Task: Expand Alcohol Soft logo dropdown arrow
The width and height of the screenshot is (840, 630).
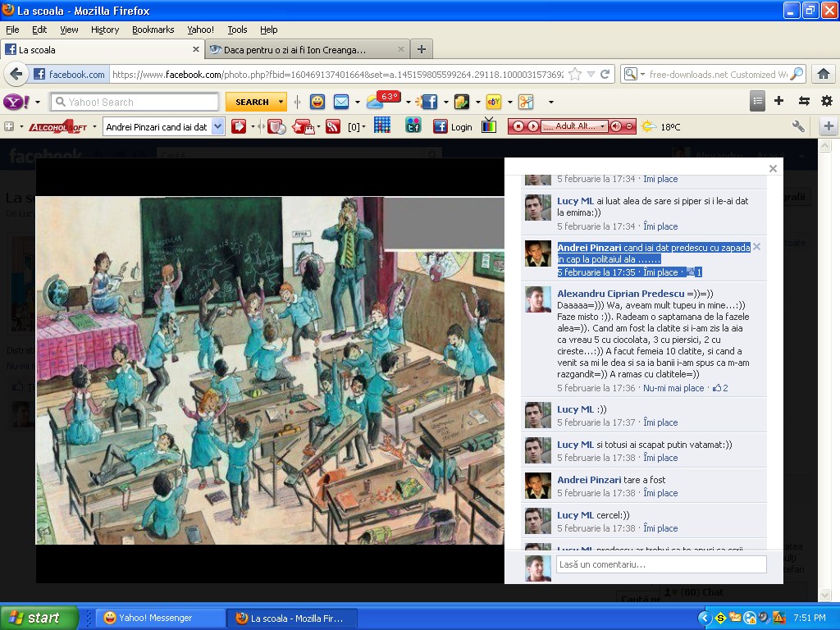Action: click(94, 127)
